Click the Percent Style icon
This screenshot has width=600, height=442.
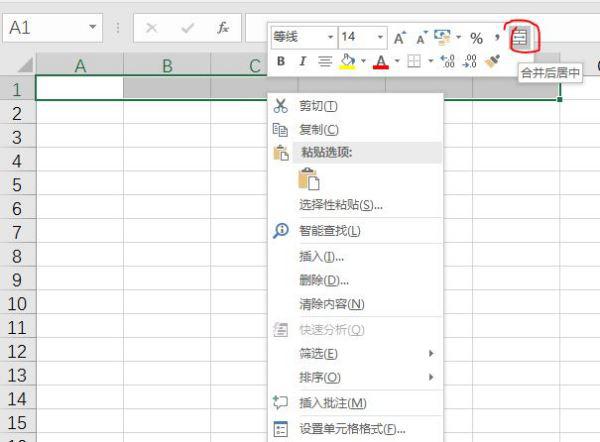click(x=476, y=38)
